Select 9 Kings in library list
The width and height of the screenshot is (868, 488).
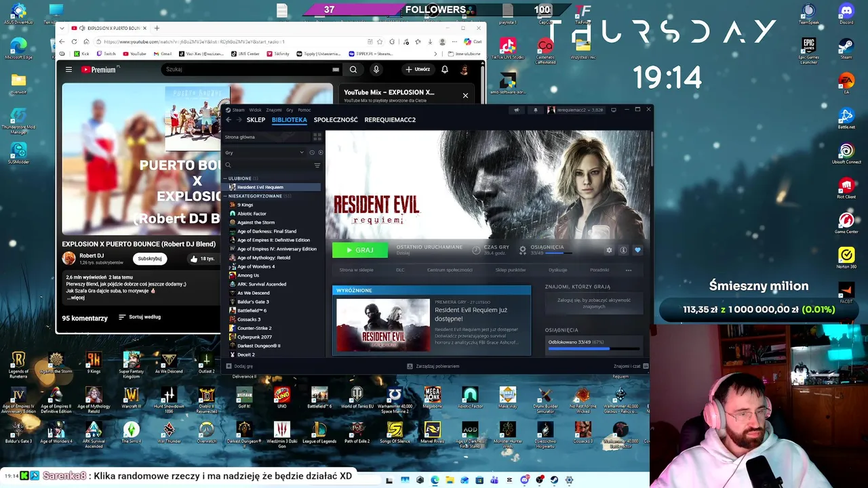(x=245, y=205)
